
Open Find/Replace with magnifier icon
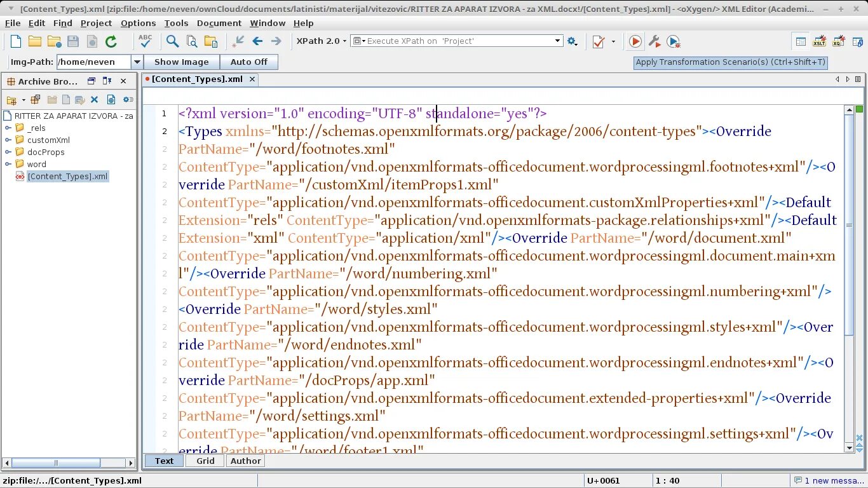click(172, 41)
